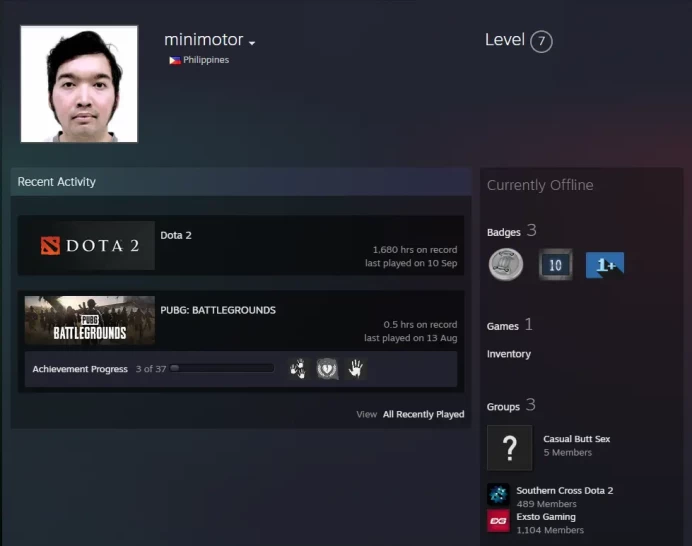Open the Exsto Gaming red logo icon
The image size is (692, 546).
click(x=498, y=521)
